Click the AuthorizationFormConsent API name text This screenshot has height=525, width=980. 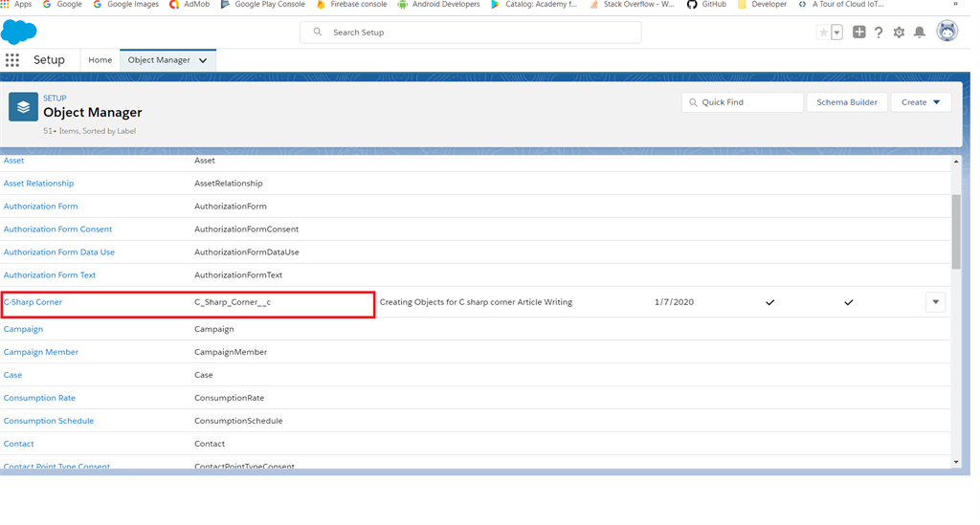[x=246, y=230]
